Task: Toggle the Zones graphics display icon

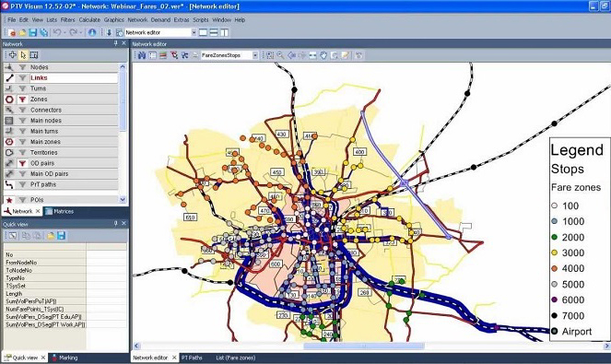Action: pyautogui.click(x=9, y=100)
